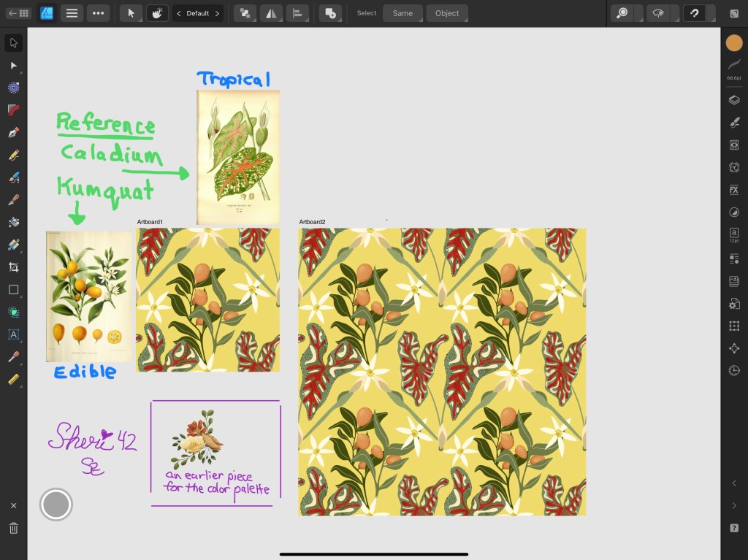Switch to next preset after Default
The image size is (748, 560).
pos(217,13)
